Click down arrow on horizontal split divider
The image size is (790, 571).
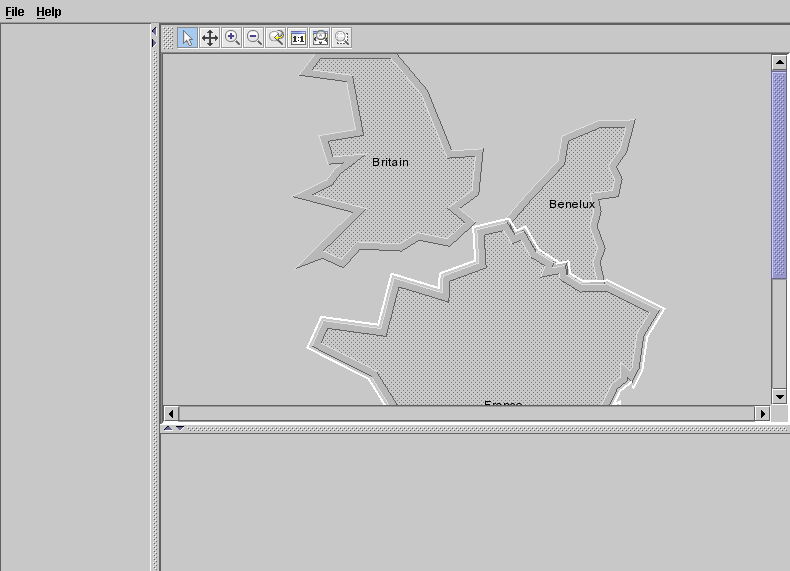180,428
